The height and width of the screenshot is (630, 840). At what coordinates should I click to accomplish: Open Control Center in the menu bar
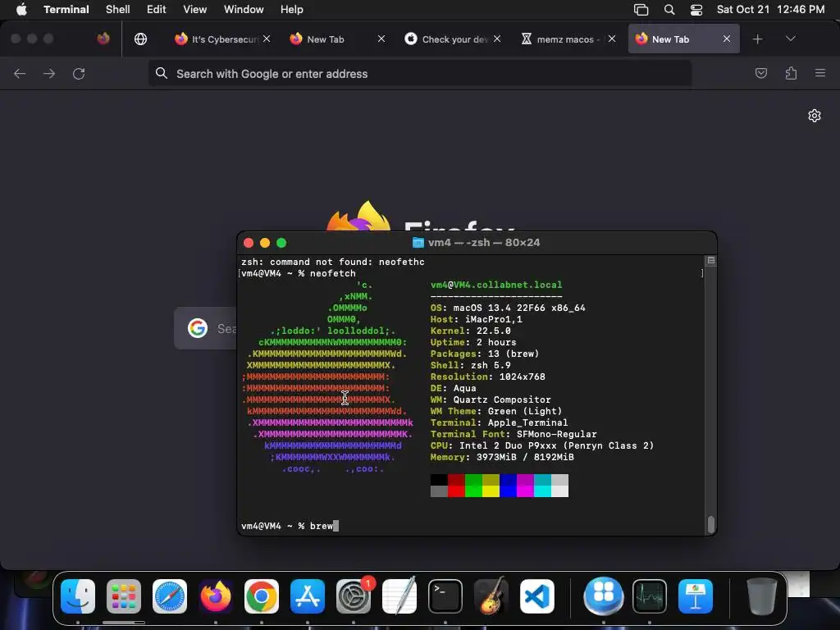(x=696, y=10)
